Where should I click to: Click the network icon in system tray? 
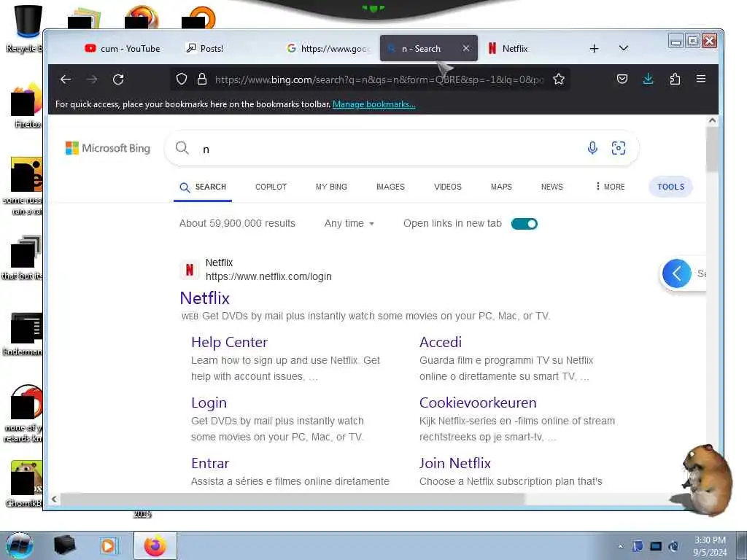pyautogui.click(x=656, y=546)
